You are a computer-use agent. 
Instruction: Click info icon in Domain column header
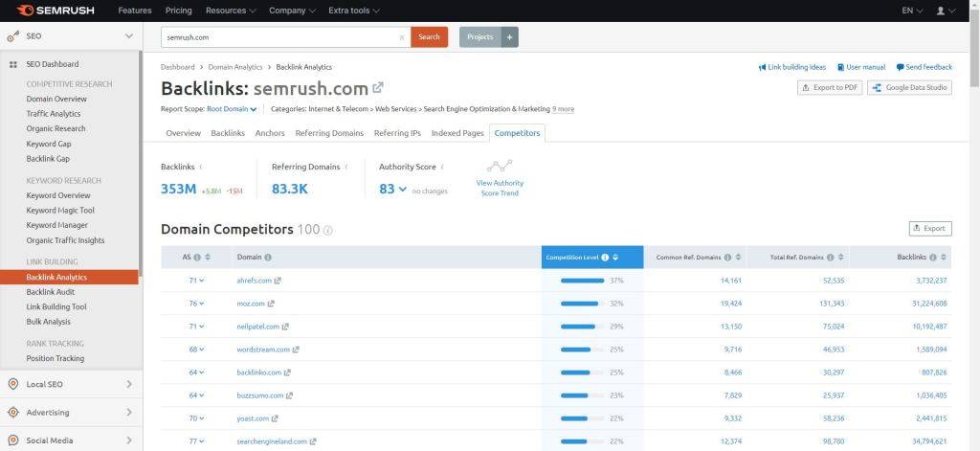click(x=268, y=257)
